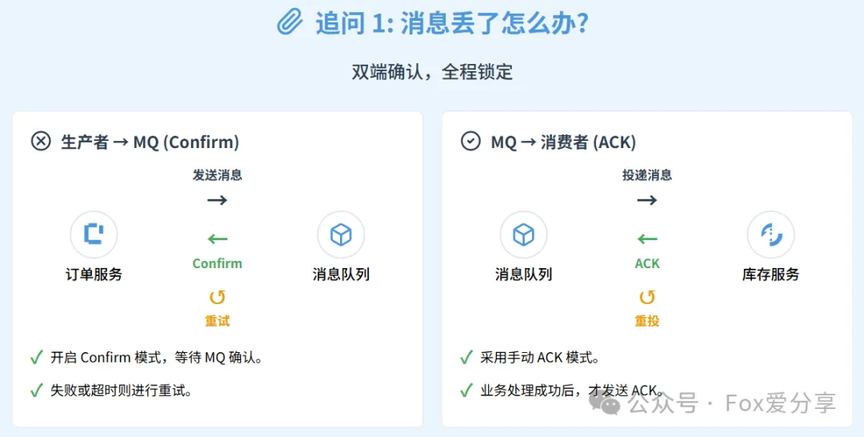Click the 订单服务 circular icon

pos(94,235)
